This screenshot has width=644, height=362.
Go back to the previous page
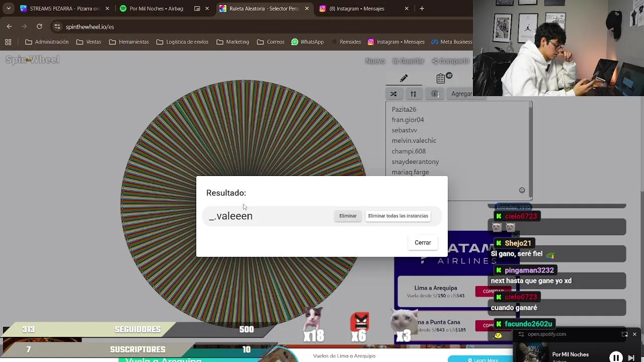click(9, 27)
